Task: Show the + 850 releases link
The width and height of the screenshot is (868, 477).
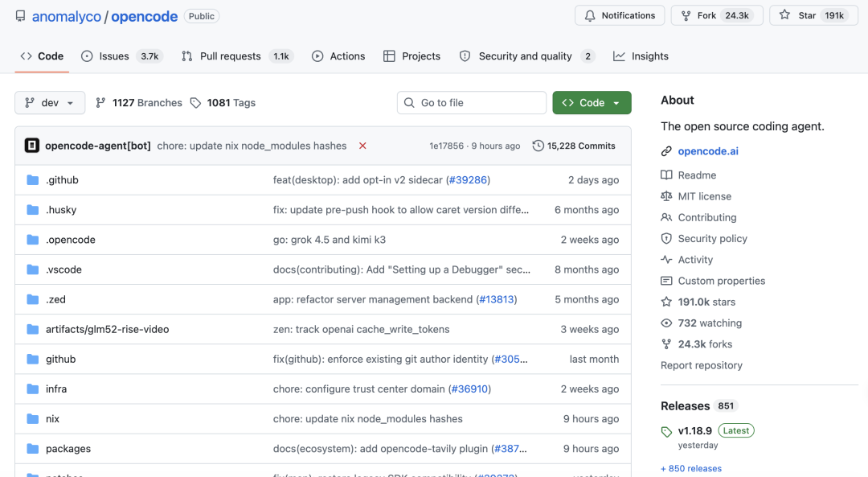Action: (x=691, y=468)
